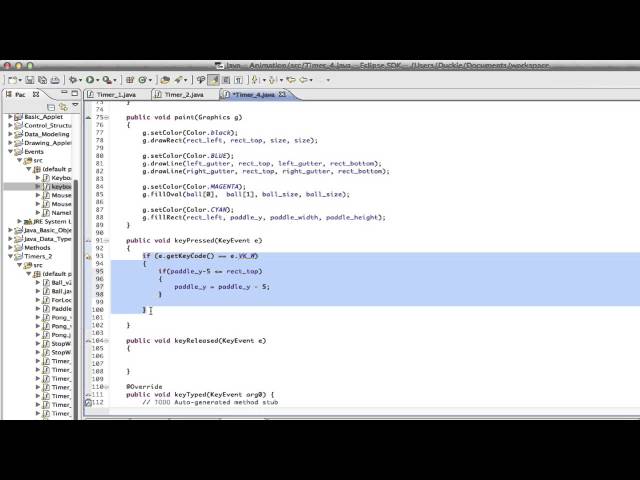Run the program with green Run icon
The image size is (640, 480).
tap(90, 80)
